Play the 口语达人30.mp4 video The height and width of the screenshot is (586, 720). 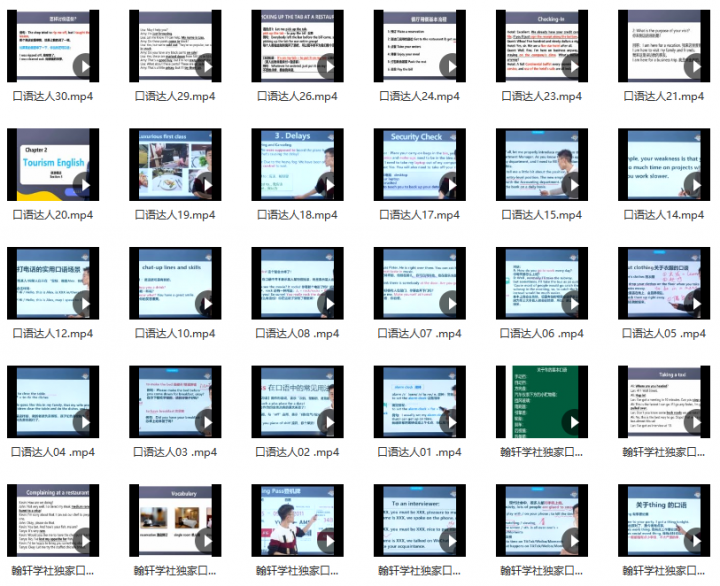(x=84, y=67)
